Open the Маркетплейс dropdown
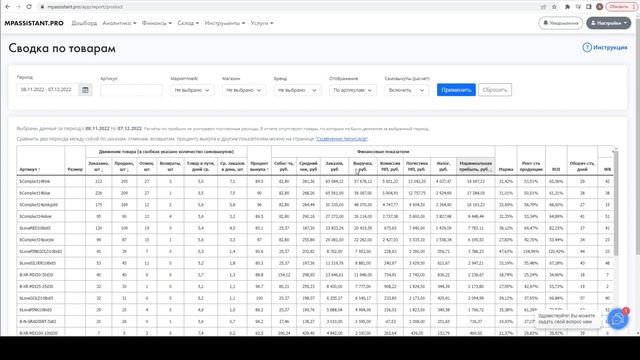Viewport: 640px width, 360px height. point(191,90)
